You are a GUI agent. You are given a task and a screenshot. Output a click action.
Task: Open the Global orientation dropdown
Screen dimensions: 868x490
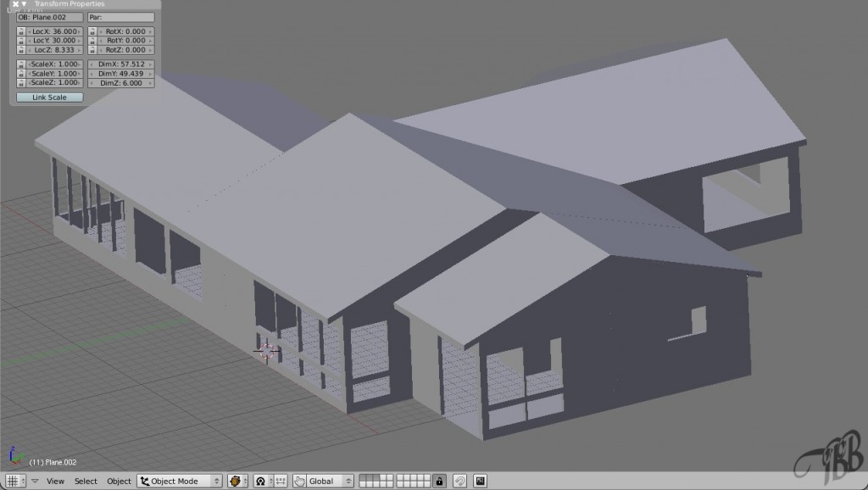pyautogui.click(x=330, y=482)
